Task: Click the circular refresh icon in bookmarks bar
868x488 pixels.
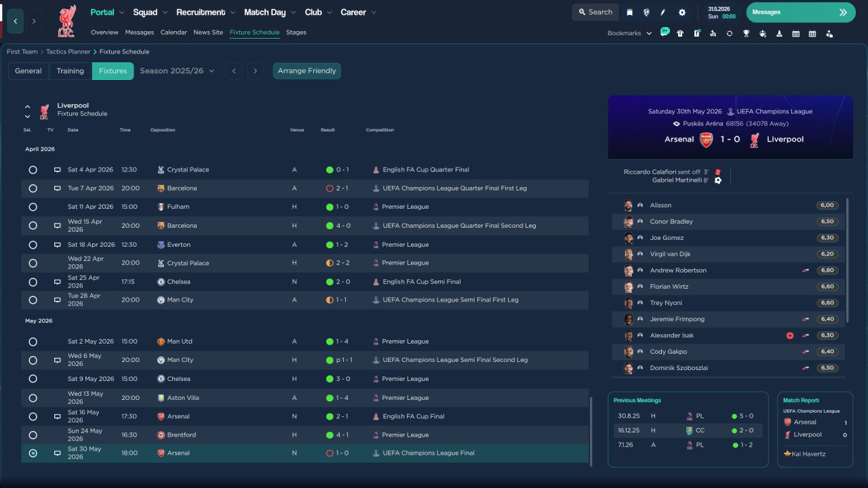Action: tap(730, 33)
